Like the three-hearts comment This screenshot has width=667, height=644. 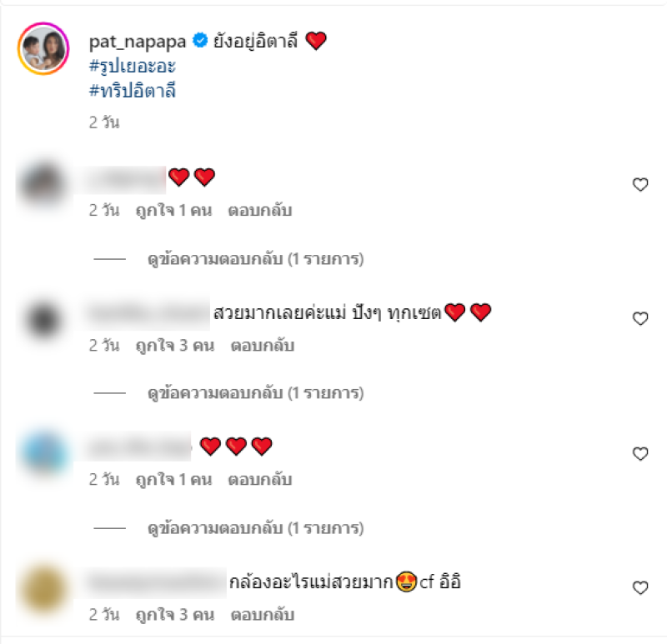click(640, 453)
